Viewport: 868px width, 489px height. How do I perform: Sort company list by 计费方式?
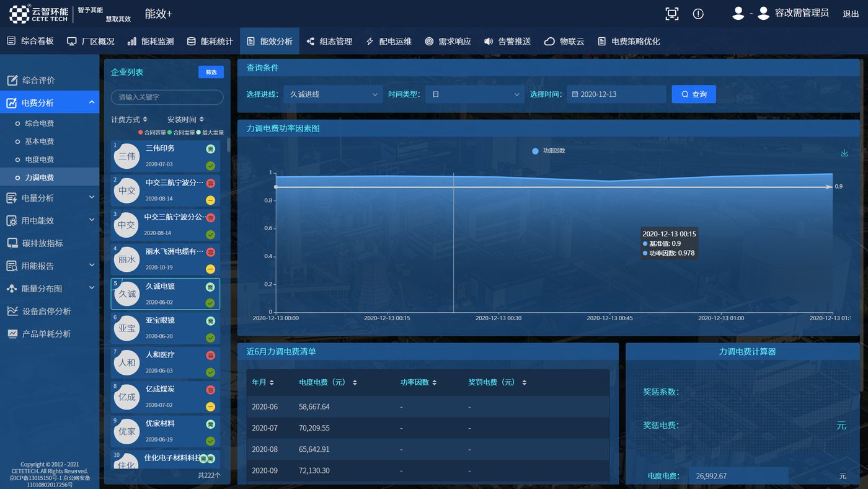point(129,119)
